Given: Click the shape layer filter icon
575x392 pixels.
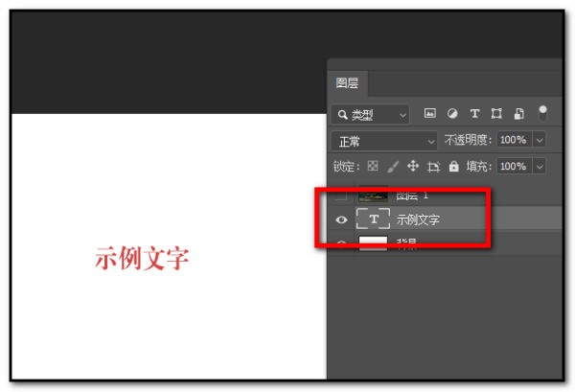Looking at the screenshot, I should [495, 114].
